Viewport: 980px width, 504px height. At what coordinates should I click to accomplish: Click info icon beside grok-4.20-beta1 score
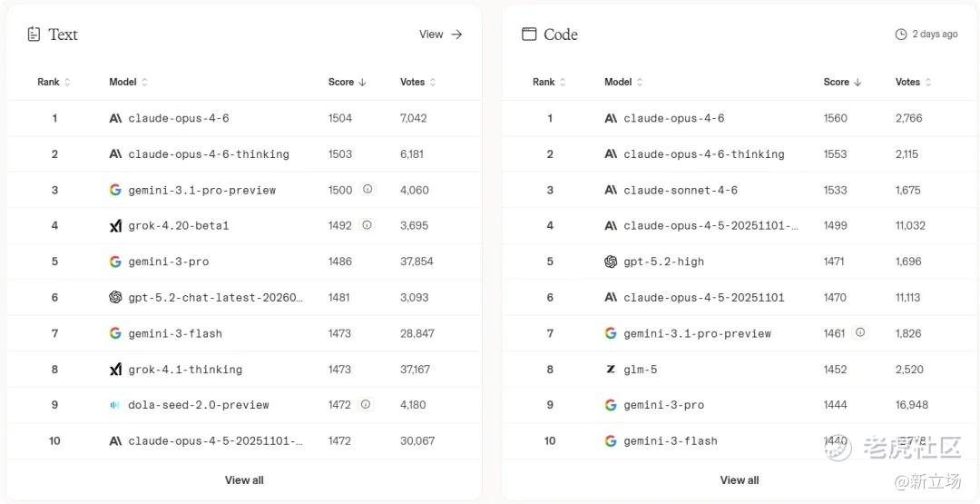[367, 225]
